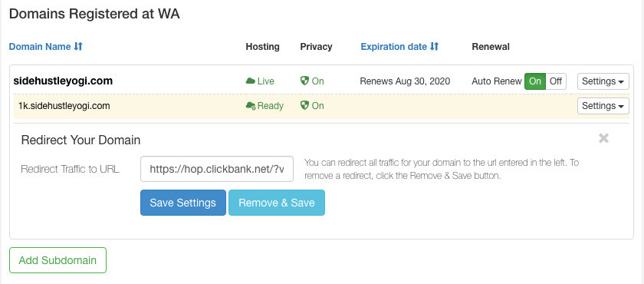Image resolution: width=644 pixels, height=284 pixels.
Task: Open Settings dropdown for sidehustleyogi.com
Action: pyautogui.click(x=603, y=81)
